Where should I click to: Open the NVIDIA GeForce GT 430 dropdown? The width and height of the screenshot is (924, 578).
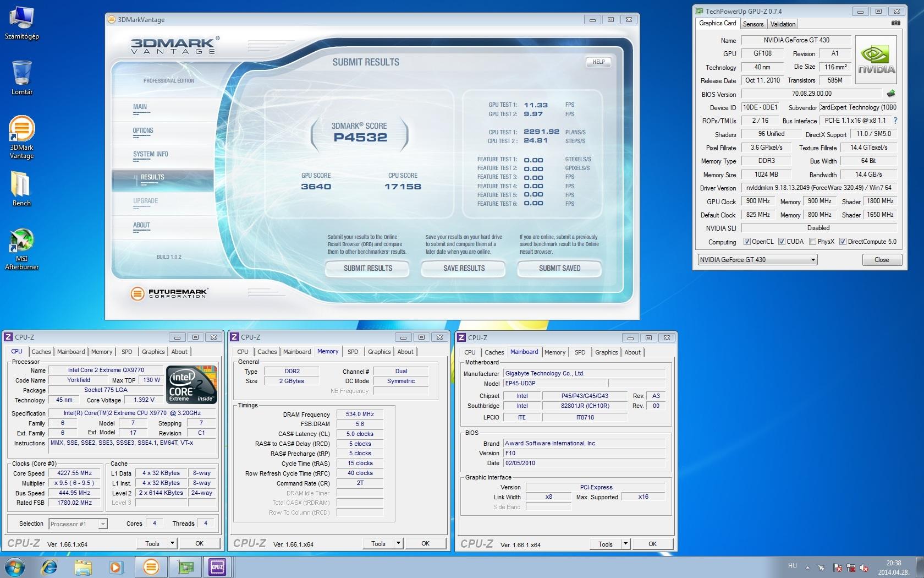coord(757,260)
